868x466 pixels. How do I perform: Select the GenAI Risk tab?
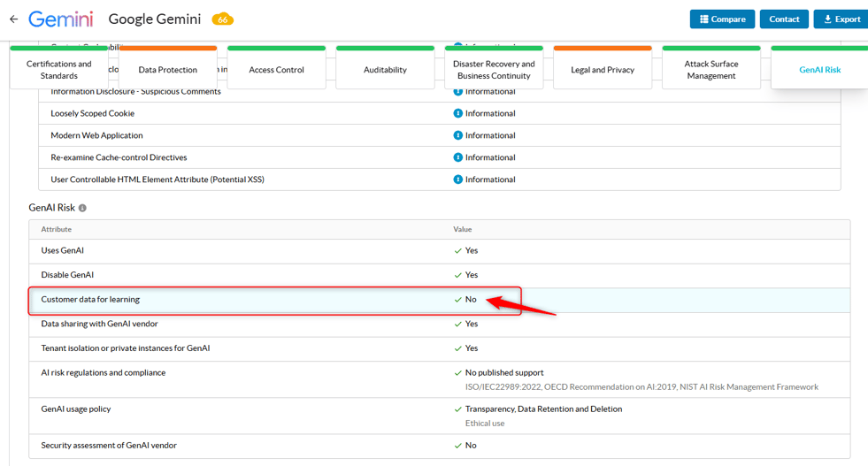820,67
